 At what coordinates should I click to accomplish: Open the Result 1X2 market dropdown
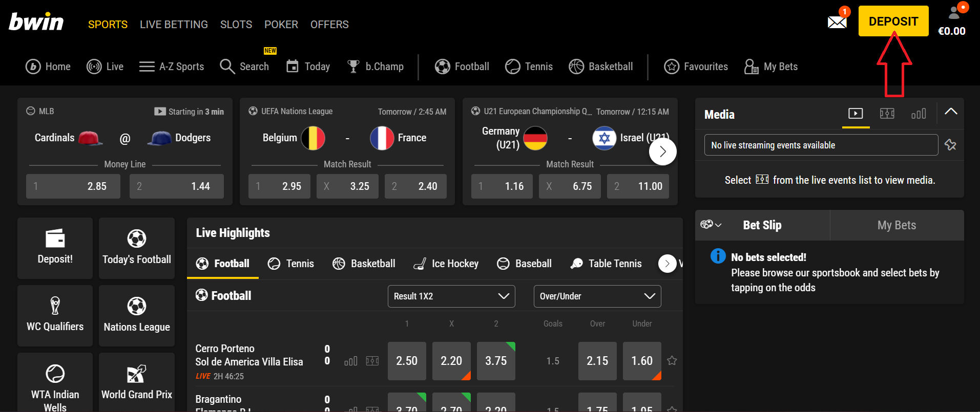pyautogui.click(x=451, y=296)
